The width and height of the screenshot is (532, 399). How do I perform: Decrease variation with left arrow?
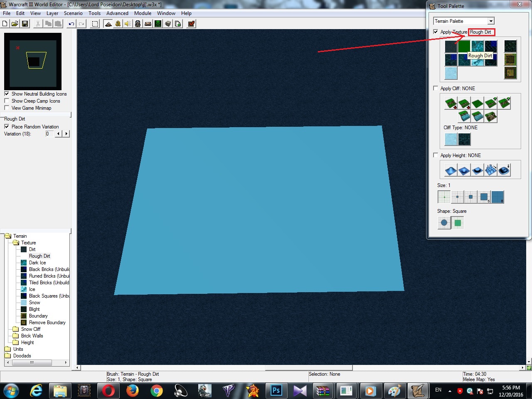58,134
